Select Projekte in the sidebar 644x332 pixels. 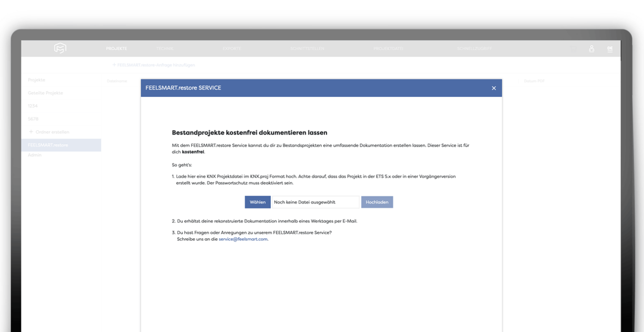pos(36,80)
